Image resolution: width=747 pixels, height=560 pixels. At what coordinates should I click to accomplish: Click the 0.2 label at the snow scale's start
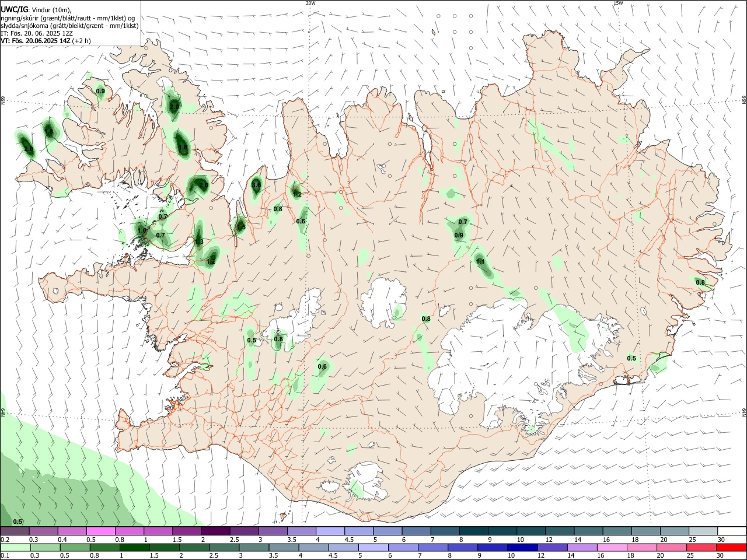5,540
